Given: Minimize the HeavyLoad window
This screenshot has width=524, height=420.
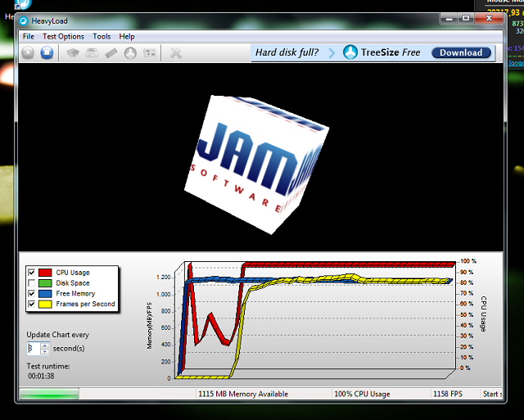Looking at the screenshot, I should tap(449, 19).
